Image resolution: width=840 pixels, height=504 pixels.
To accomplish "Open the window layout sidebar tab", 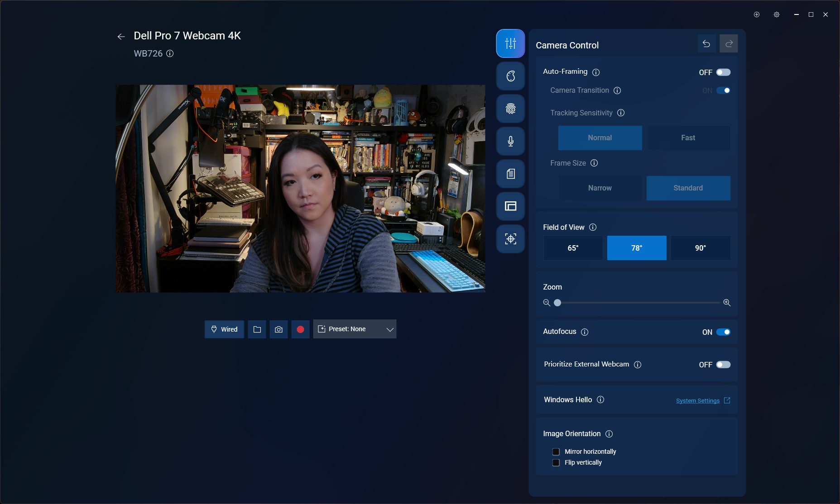I will pyautogui.click(x=510, y=206).
